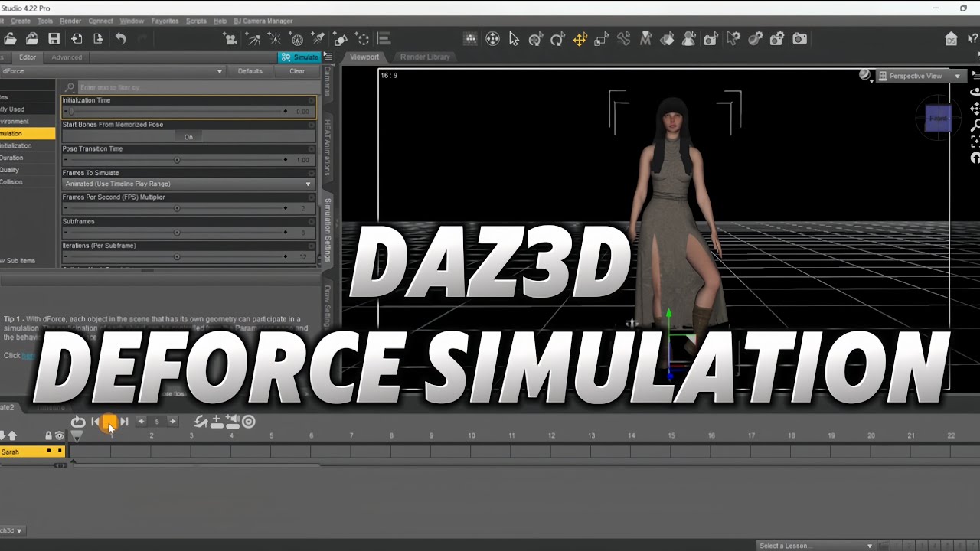The image size is (980, 551).
Task: Open the Perspective View dropdown
Action: [x=920, y=76]
